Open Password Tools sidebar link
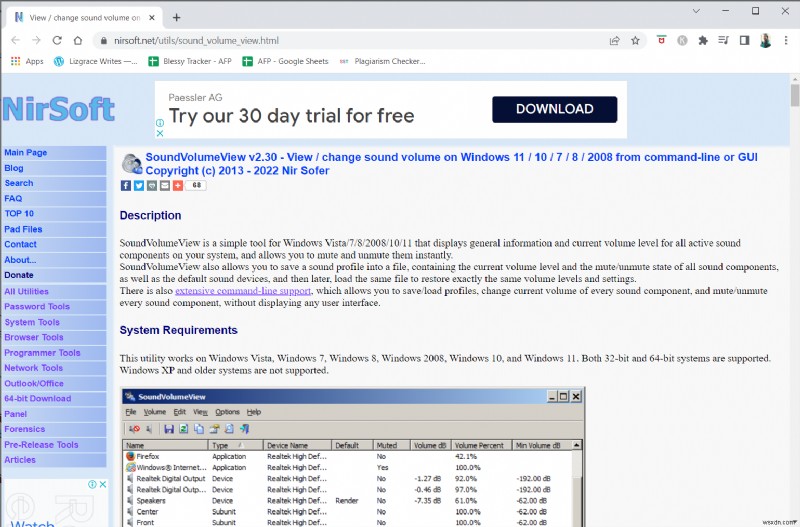800x527 pixels. point(37,307)
